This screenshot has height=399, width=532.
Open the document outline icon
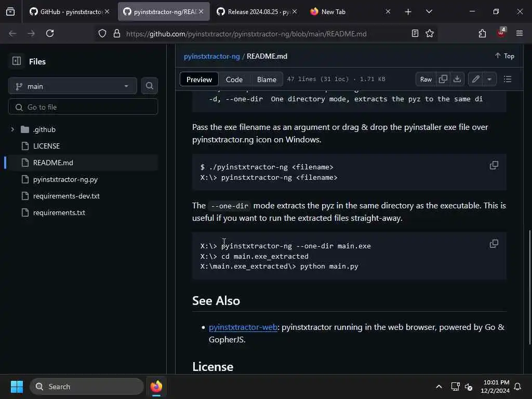point(507,79)
